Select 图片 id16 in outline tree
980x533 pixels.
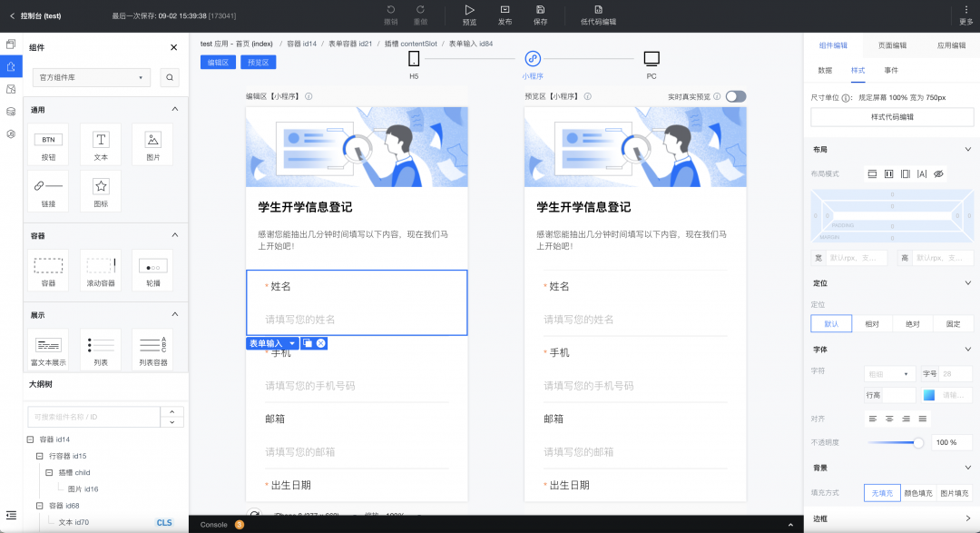click(x=83, y=489)
